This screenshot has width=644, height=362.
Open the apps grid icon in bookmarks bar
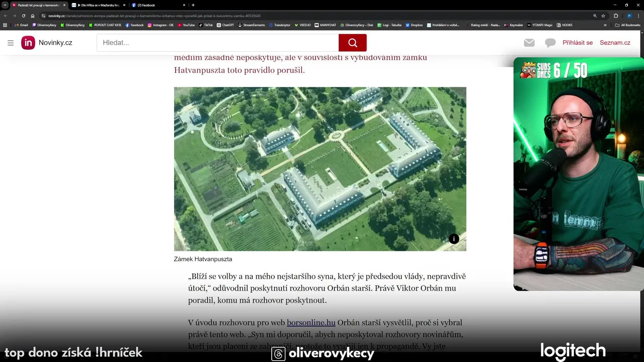tap(5, 25)
